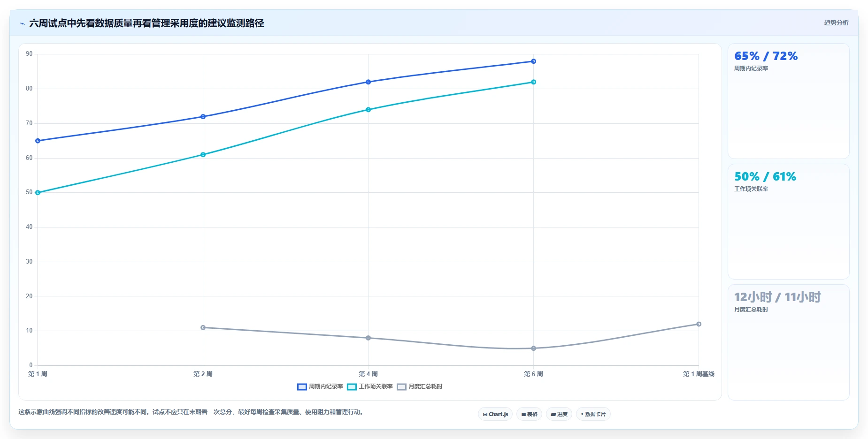
Task: Click the 数据卡片 chip
Action: 593,414
